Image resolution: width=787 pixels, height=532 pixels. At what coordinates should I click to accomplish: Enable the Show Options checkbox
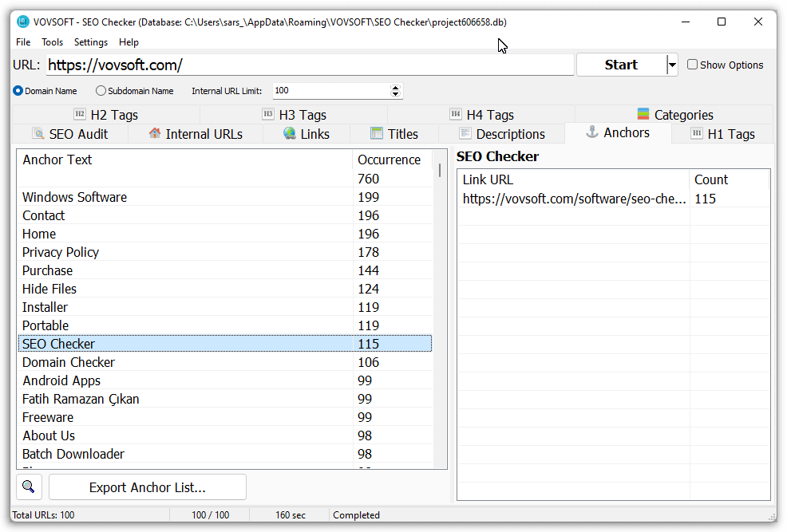[692, 65]
